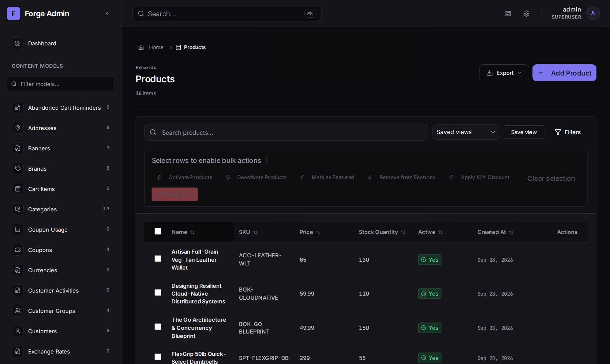Open the keyboard shortcuts icon

(508, 14)
